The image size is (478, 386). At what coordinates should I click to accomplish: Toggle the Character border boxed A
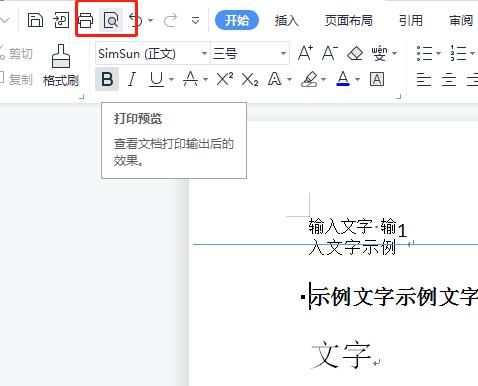tap(377, 79)
